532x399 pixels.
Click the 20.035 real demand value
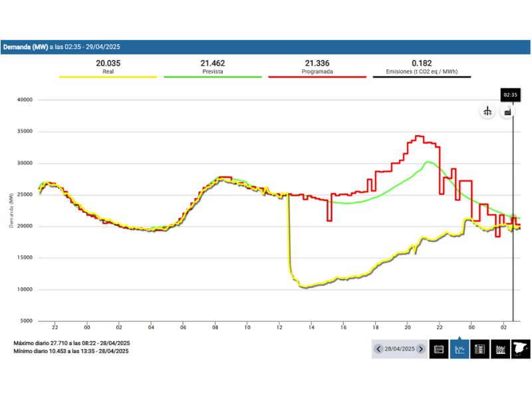(108, 63)
